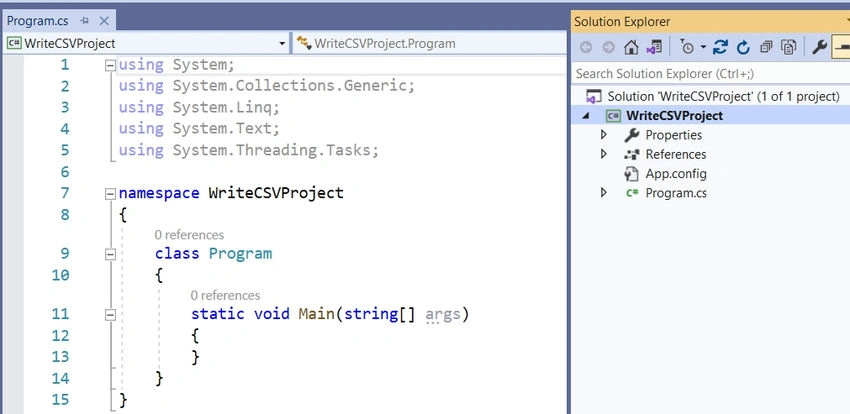The width and height of the screenshot is (850, 414).
Task: Collapse the namespace WriteCSVProject block
Action: tap(110, 193)
